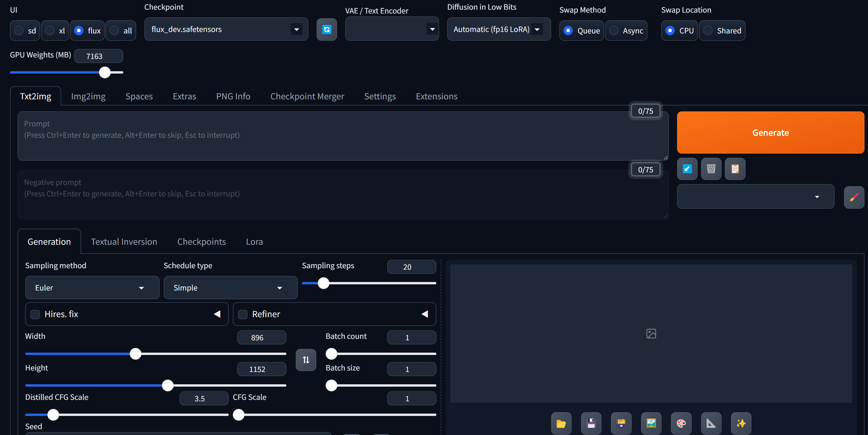Switch to the Img2img tab
Screen dimensions: 868x435
coord(88,96)
